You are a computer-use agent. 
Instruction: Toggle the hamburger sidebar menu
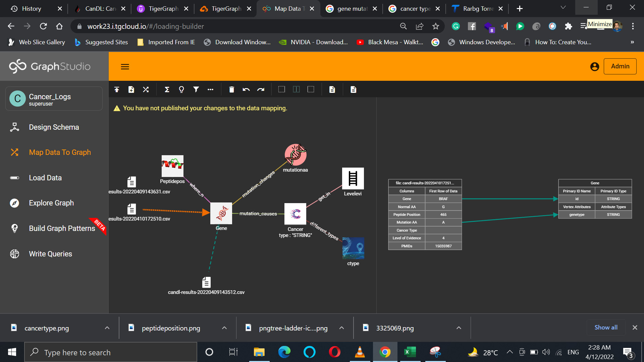pos(125,67)
